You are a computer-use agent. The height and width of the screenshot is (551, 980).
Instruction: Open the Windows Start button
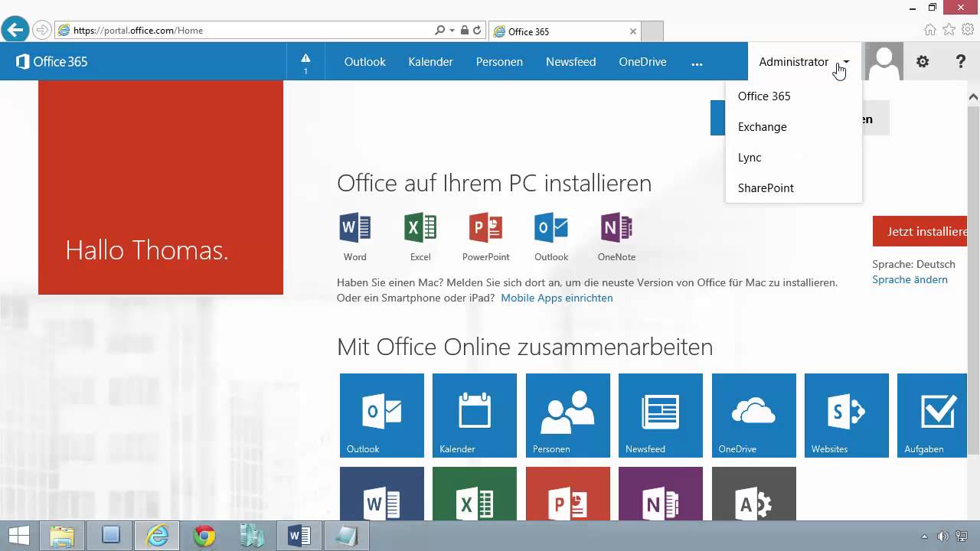tap(18, 536)
